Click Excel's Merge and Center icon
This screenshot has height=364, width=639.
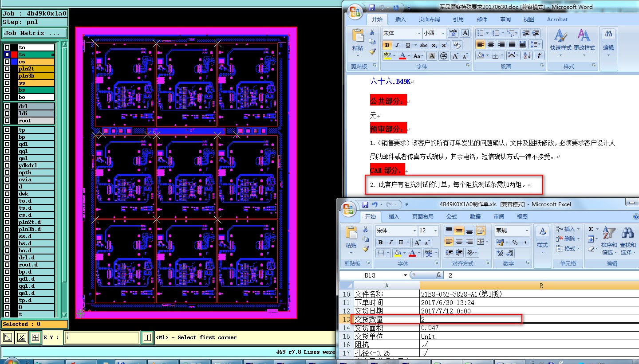click(x=481, y=242)
